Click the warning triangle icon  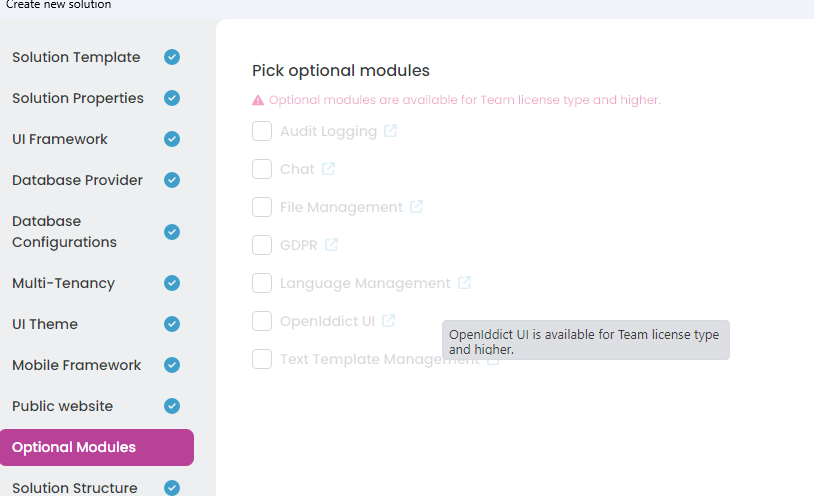258,100
